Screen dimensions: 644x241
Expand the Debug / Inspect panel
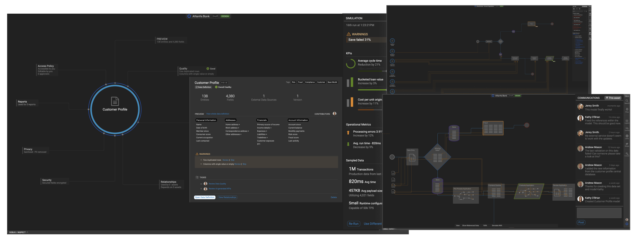[x=18, y=232]
